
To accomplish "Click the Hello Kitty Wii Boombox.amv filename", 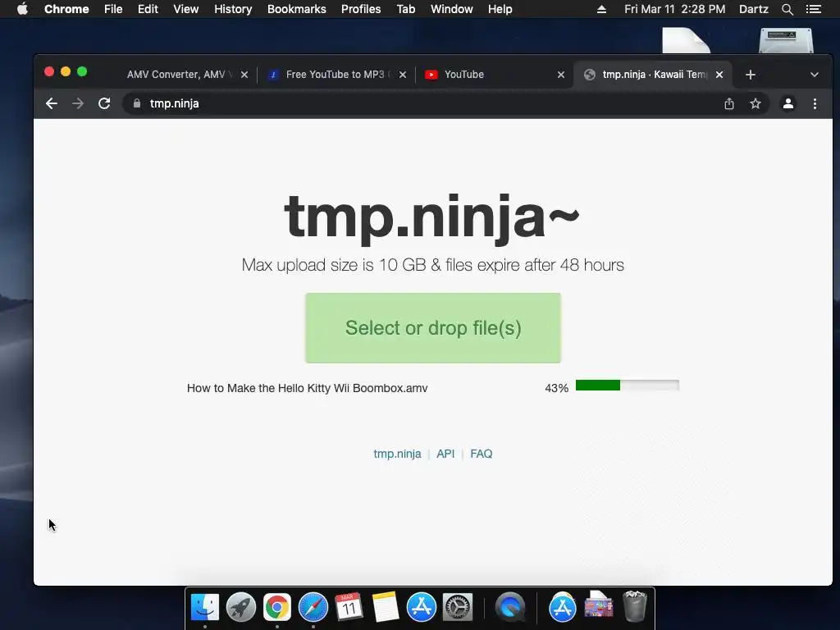I will coord(307,388).
